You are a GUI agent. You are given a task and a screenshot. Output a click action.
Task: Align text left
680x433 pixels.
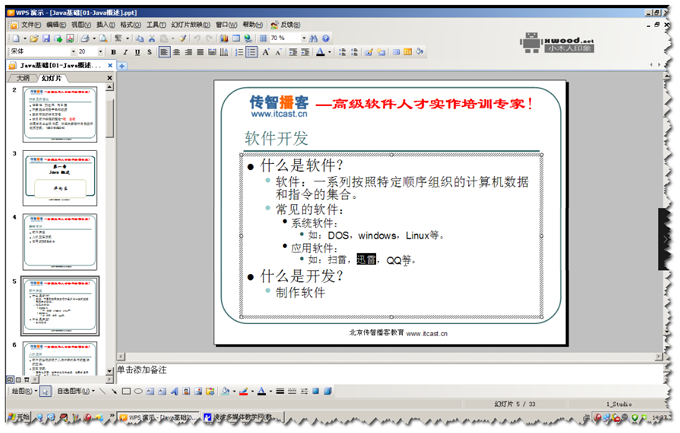[x=164, y=52]
